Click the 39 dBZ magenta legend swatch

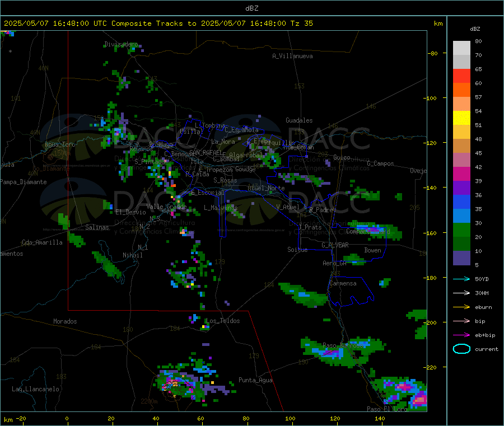coord(461,174)
